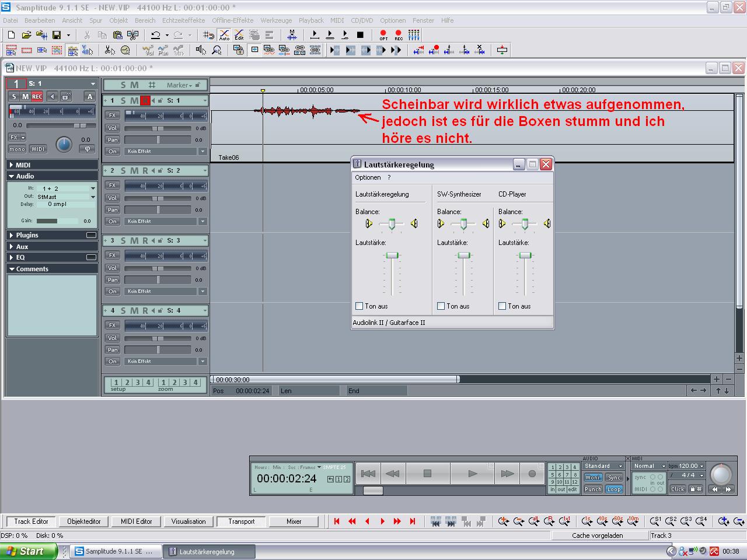Toggle mute M on track 2

(134, 170)
